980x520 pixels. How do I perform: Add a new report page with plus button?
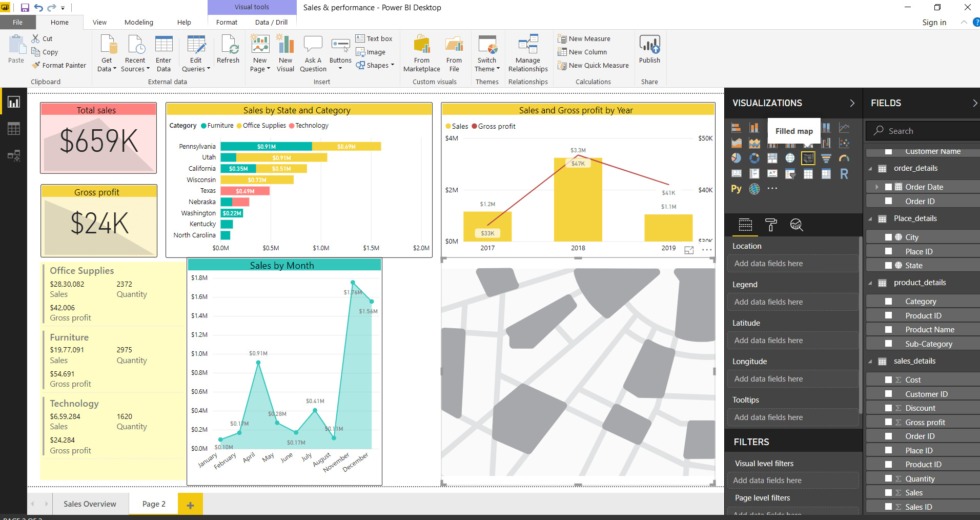coord(190,504)
